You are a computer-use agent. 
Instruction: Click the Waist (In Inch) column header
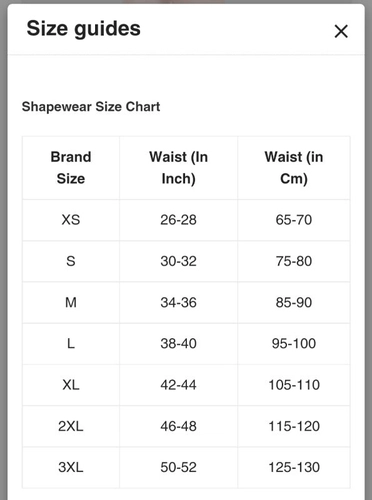[178, 168]
